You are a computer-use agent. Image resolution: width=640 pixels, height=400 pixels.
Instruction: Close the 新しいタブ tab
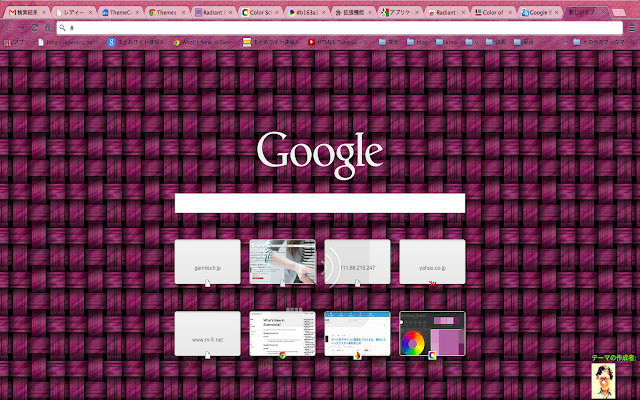[x=603, y=13]
